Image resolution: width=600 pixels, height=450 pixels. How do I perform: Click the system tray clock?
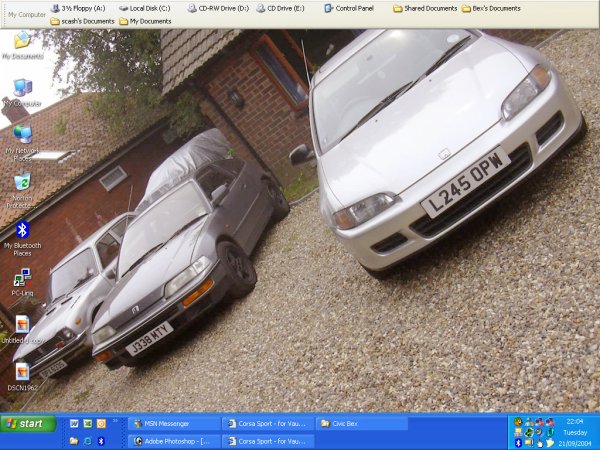(574, 422)
